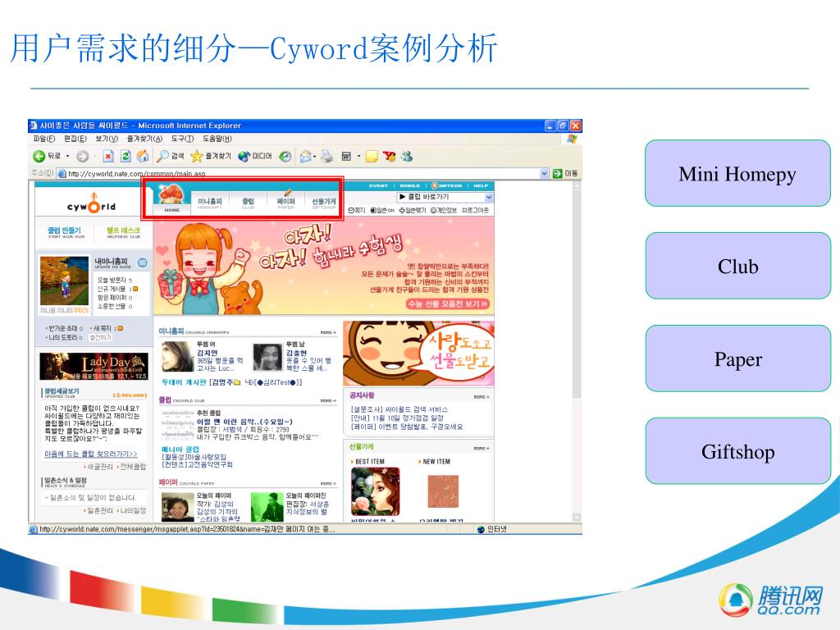Click the Club box on slide
Viewport: 840px width, 630px height.
[737, 266]
